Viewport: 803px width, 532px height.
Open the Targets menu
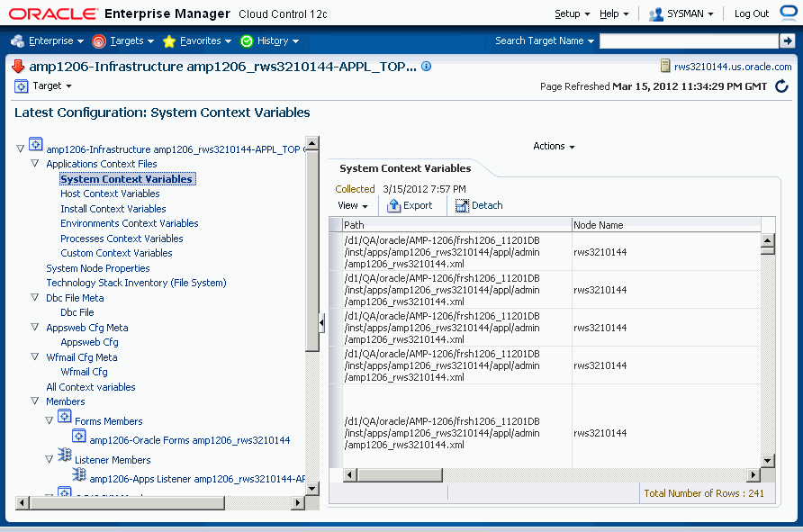pyautogui.click(x=132, y=41)
